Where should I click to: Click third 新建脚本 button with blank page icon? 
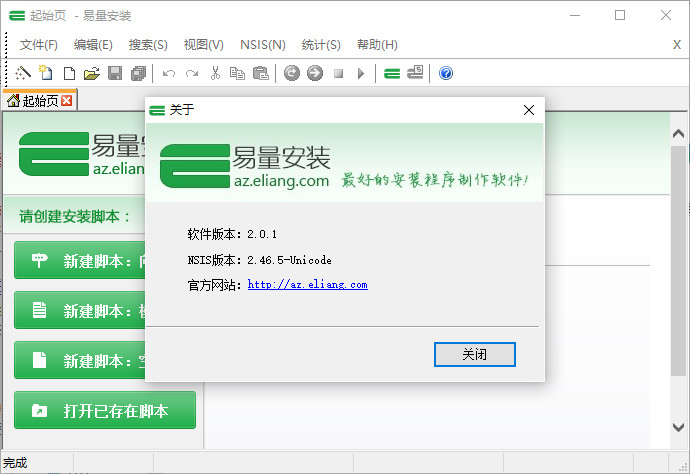tap(80, 360)
